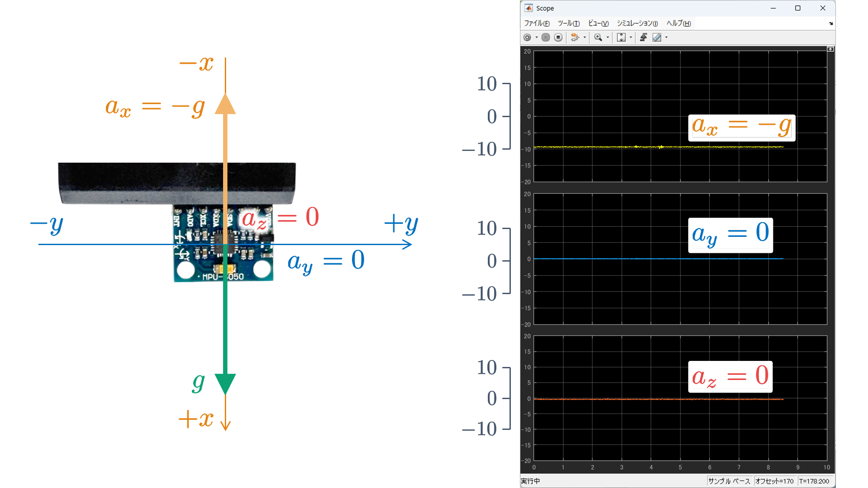Maximize axes using top-right plot icon
Viewport: 868px width, 488px height.
[x=830, y=49]
